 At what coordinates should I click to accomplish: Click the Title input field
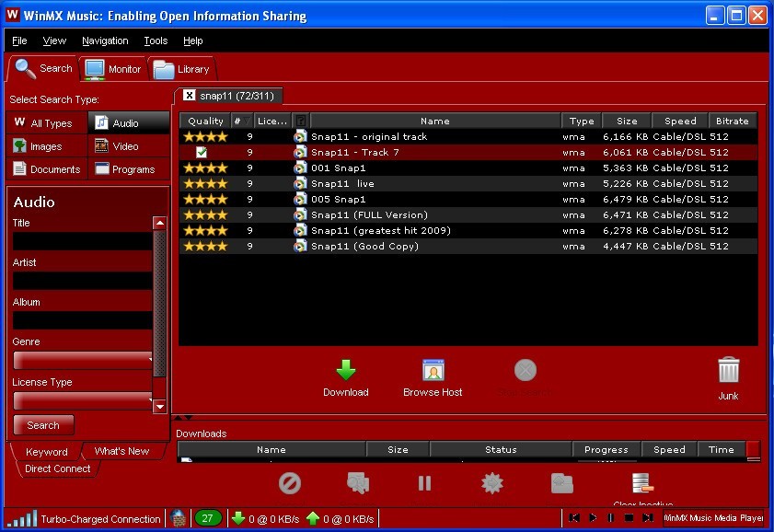pos(83,241)
